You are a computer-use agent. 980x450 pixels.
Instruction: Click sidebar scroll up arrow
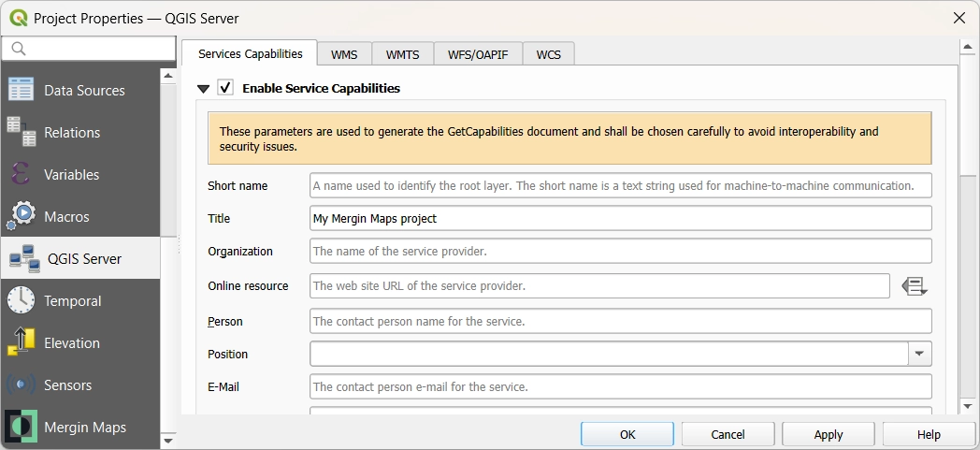tap(168, 76)
